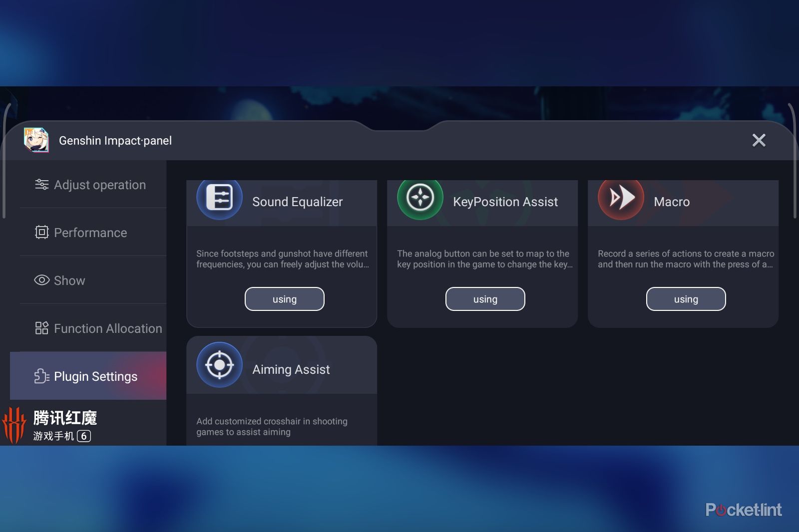Click the Plugin Settings puzzle icon

(41, 376)
